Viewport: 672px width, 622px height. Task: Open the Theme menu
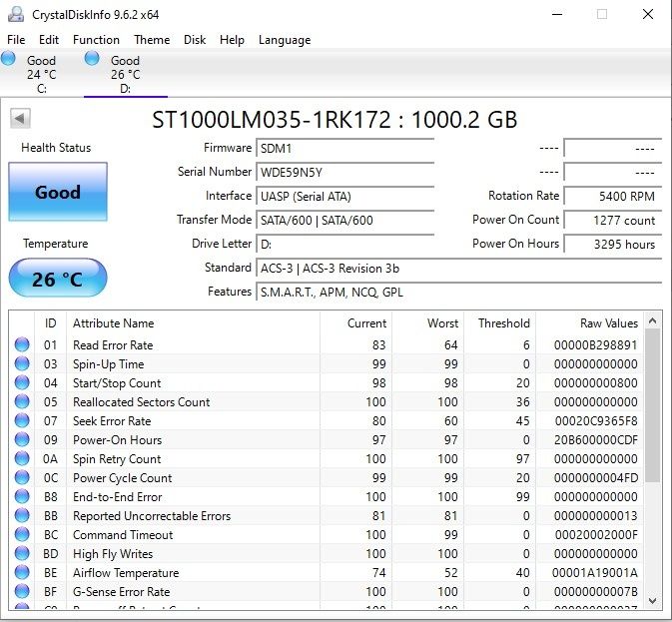pyautogui.click(x=152, y=40)
